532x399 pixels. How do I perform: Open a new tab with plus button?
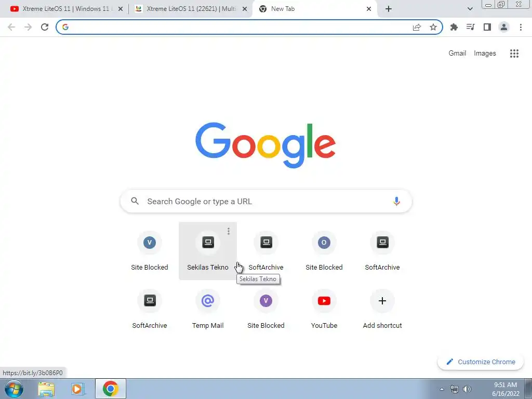pos(389,9)
